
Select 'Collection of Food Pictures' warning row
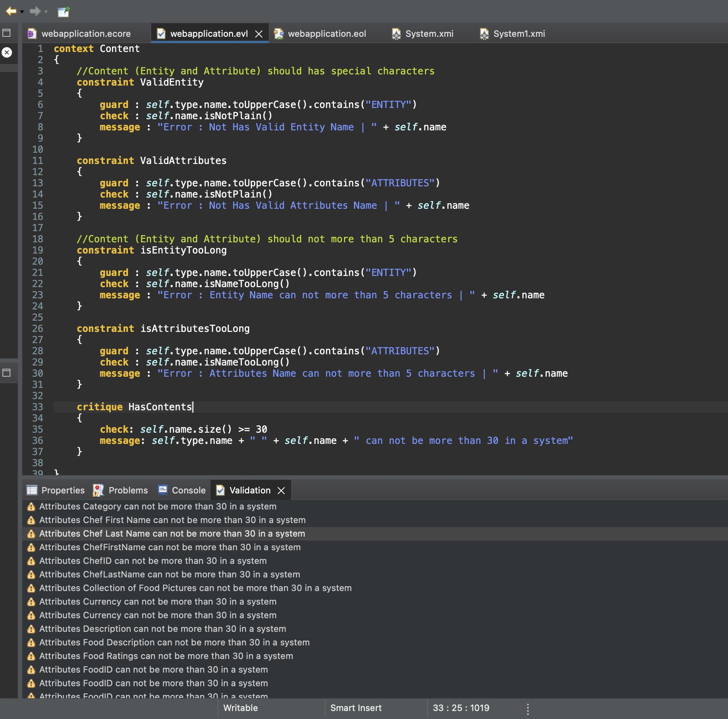click(375, 588)
